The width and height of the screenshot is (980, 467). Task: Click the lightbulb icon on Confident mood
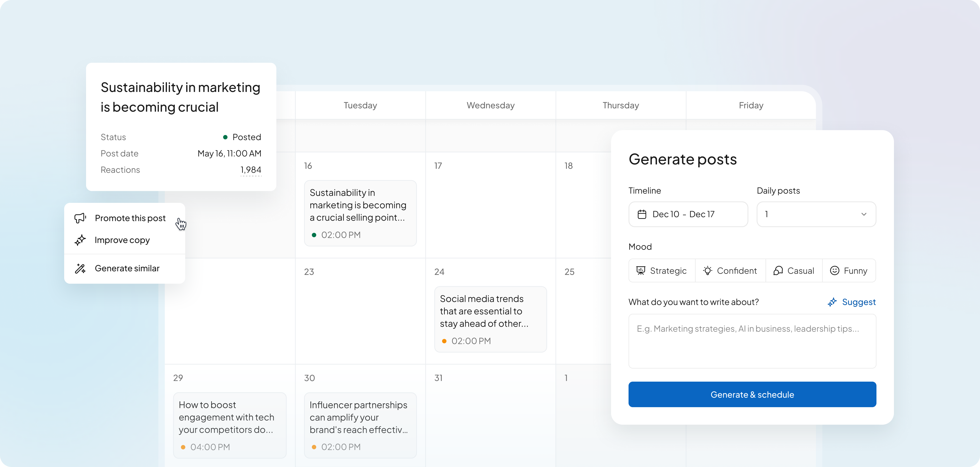(707, 270)
